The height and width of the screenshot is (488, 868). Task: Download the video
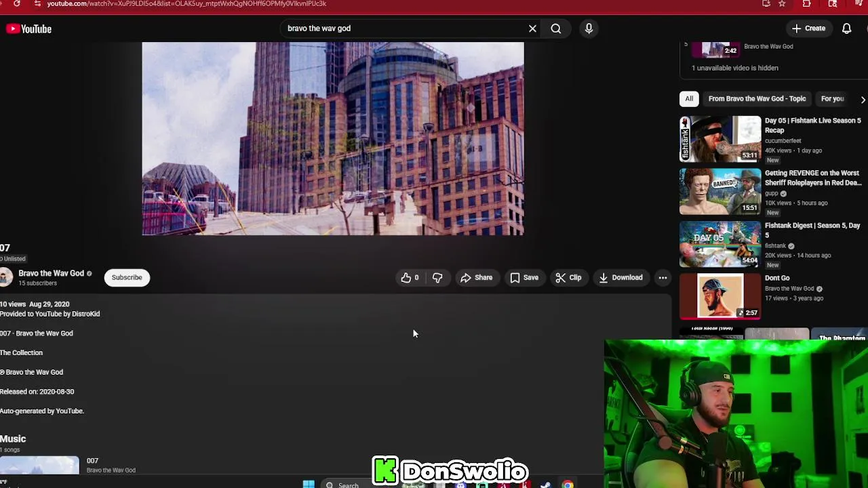(620, 277)
